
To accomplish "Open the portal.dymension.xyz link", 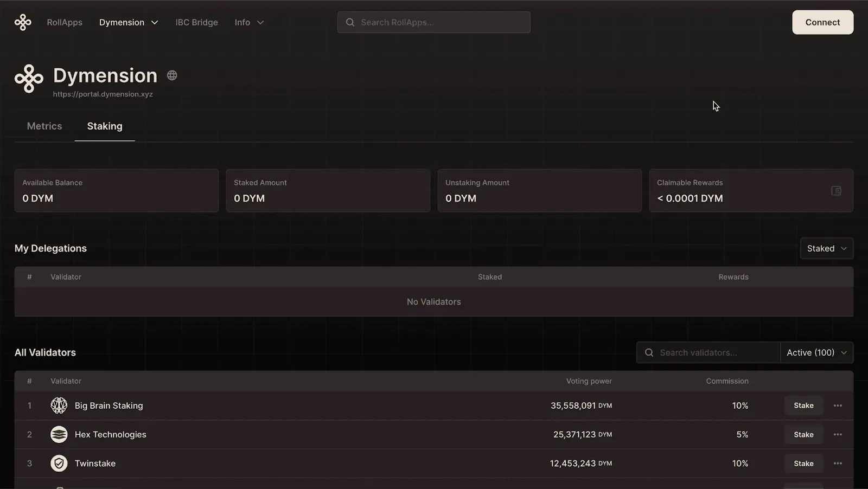I will pos(103,94).
